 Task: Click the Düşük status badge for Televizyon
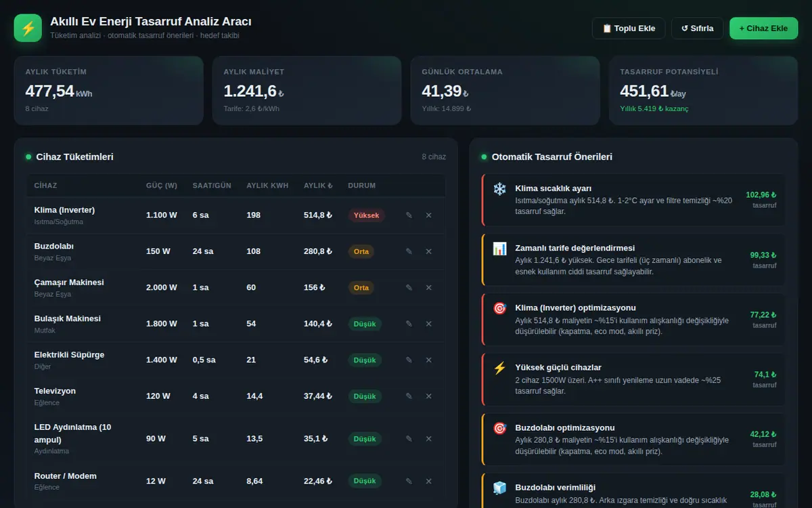click(x=365, y=396)
